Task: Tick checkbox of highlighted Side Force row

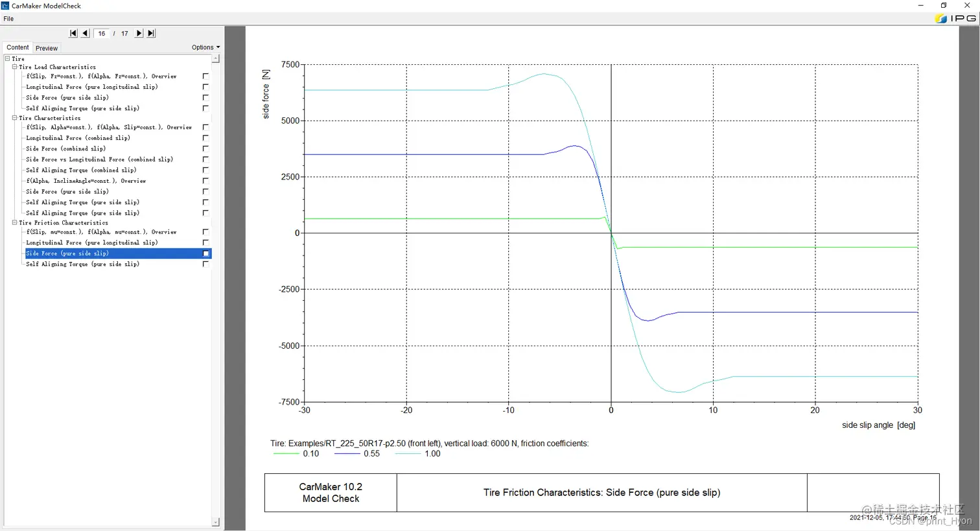Action: click(x=205, y=254)
